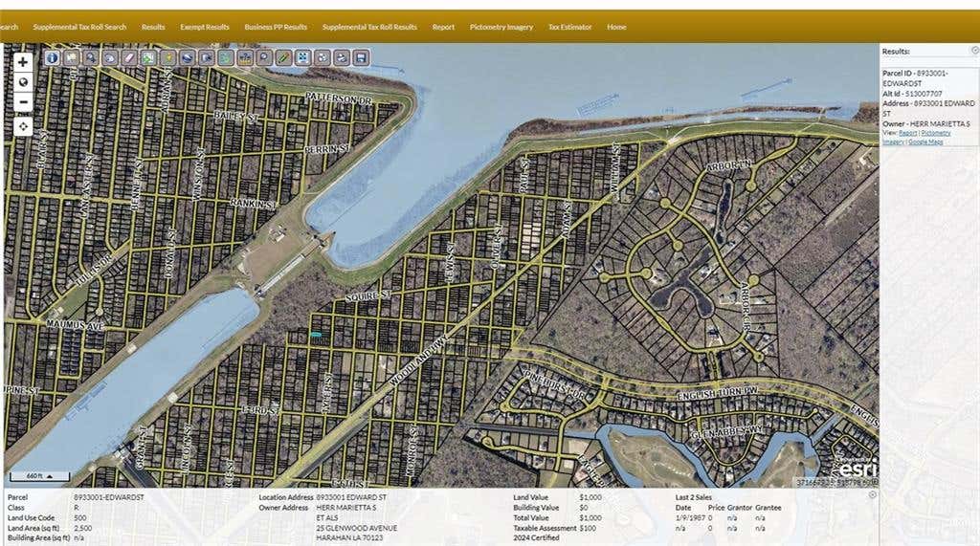
Task: Reset the map to default globe extent
Action: 23,82
